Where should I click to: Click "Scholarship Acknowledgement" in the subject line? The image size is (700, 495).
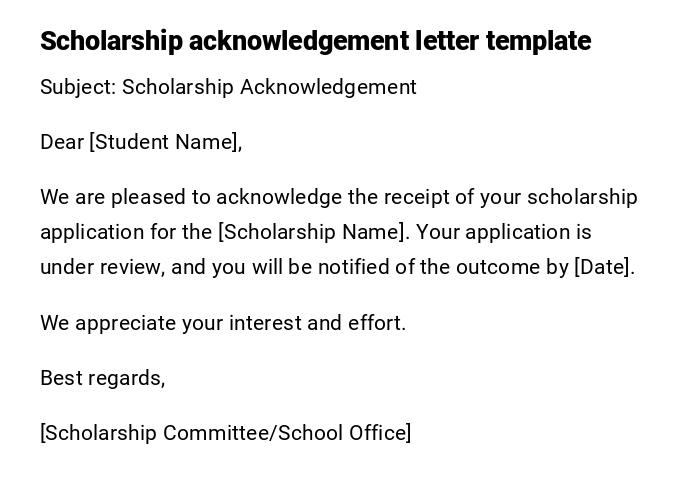269,87
